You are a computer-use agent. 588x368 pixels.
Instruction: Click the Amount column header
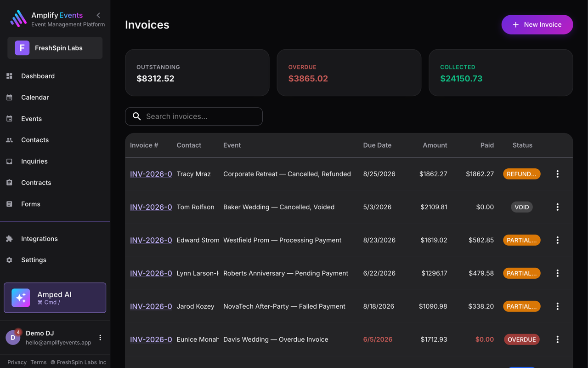coord(435,145)
